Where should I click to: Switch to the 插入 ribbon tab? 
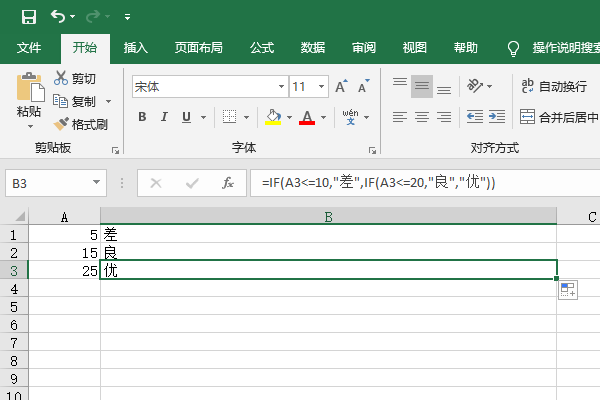(135, 48)
